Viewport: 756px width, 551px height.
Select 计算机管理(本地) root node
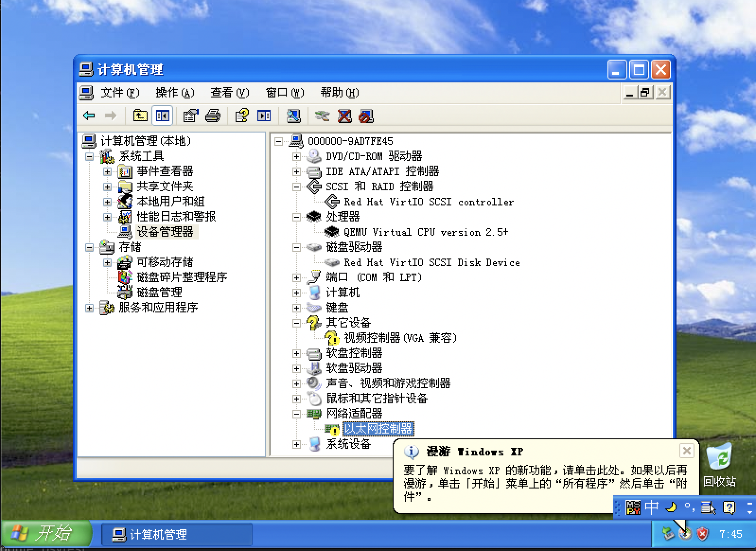pyautogui.click(x=146, y=141)
